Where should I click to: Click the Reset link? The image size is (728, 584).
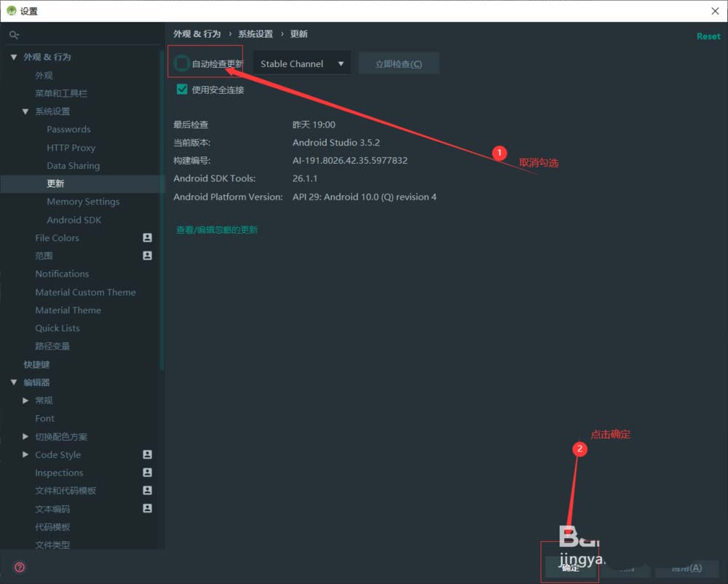(x=708, y=36)
